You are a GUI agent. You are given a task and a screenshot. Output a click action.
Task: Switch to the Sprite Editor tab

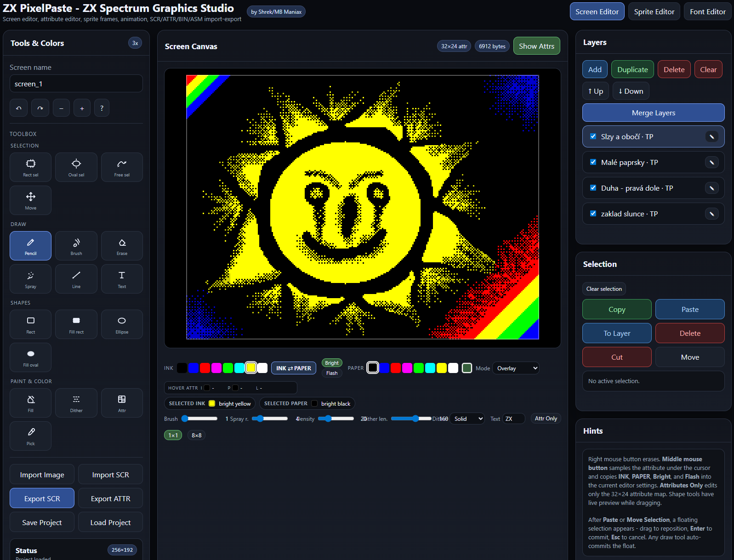pyautogui.click(x=654, y=11)
